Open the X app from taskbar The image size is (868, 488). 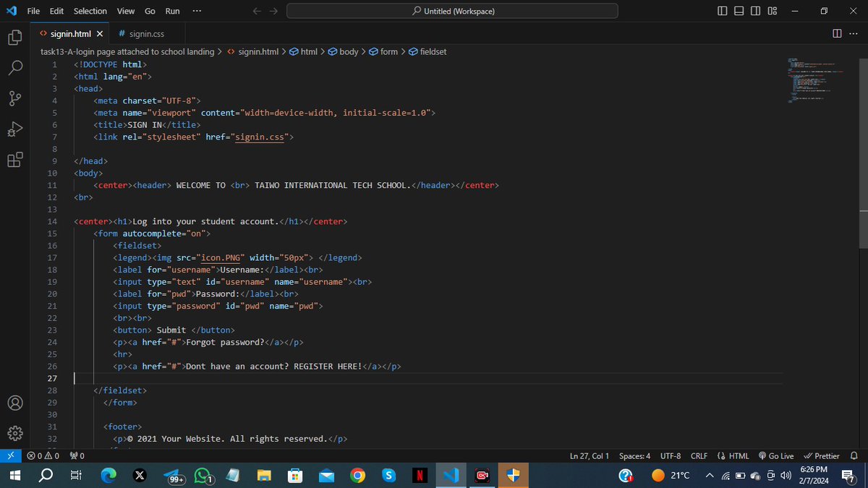pyautogui.click(x=140, y=476)
